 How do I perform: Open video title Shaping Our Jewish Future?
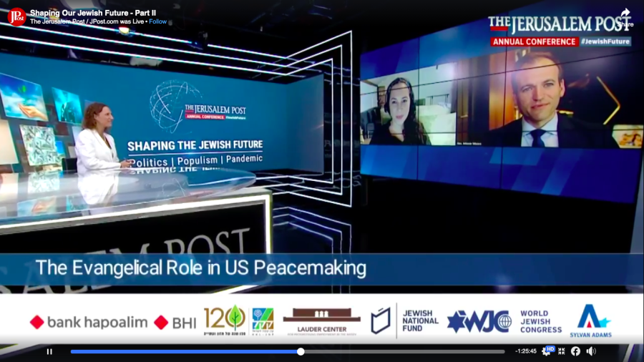(x=93, y=13)
